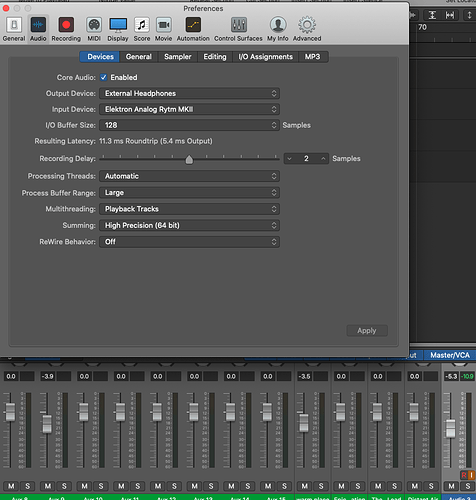
Task: Solo the Aux 12 channel strip
Action: point(174,486)
